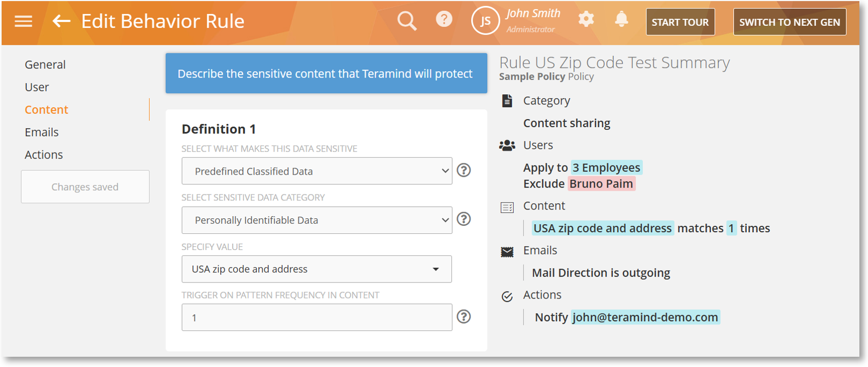Expand the Predefined Classified Data dropdown
This screenshot has height=367, width=868.
coord(317,171)
